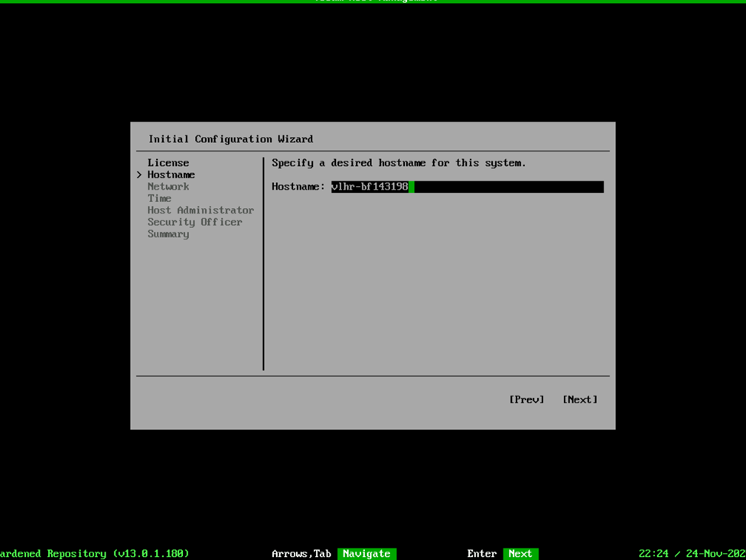Screen dimensions: 746x560
Task: Click the Enter key hint in footer
Action: point(482,553)
